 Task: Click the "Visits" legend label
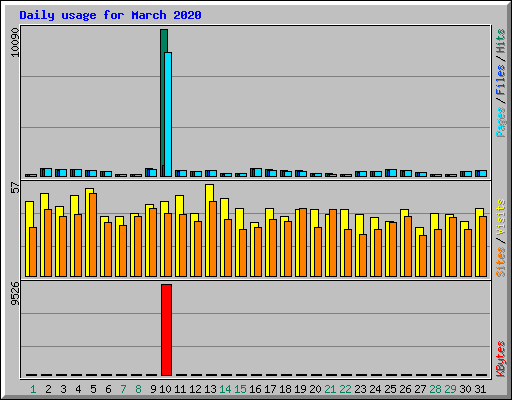501,217
